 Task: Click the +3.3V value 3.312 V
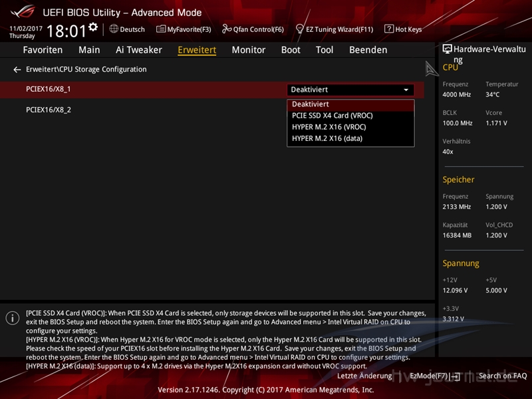453,319
